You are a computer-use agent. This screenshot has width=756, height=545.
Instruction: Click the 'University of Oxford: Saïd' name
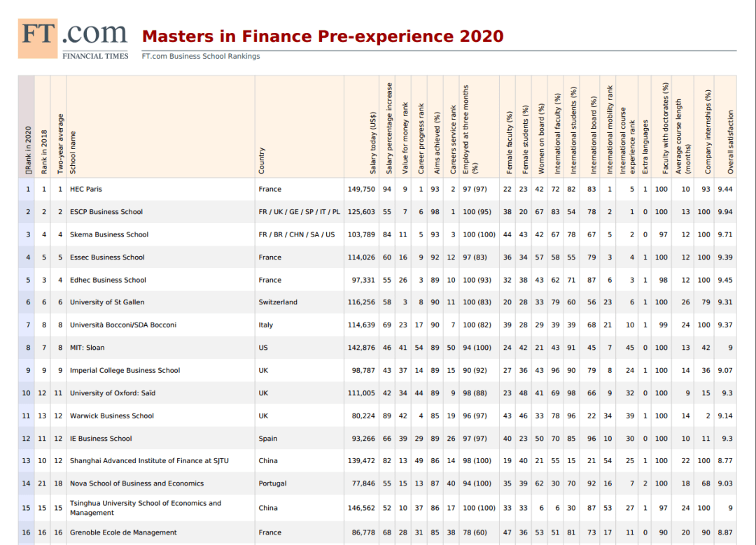point(113,392)
